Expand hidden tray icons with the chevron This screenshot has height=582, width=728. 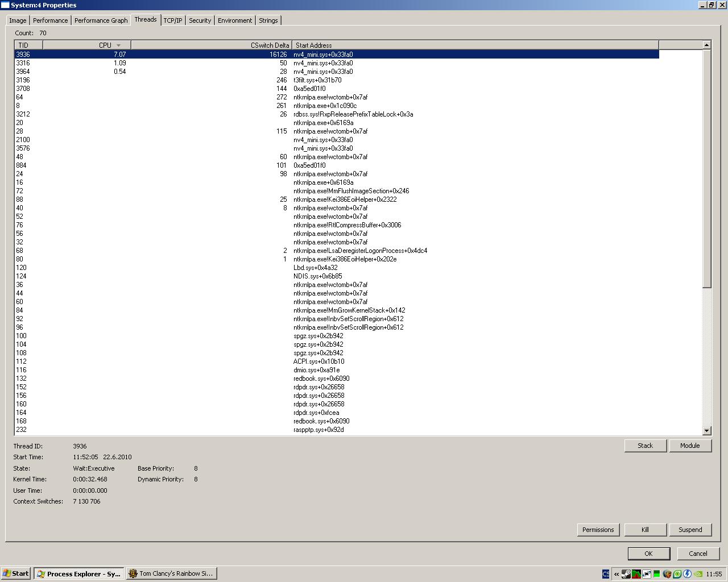pos(617,574)
